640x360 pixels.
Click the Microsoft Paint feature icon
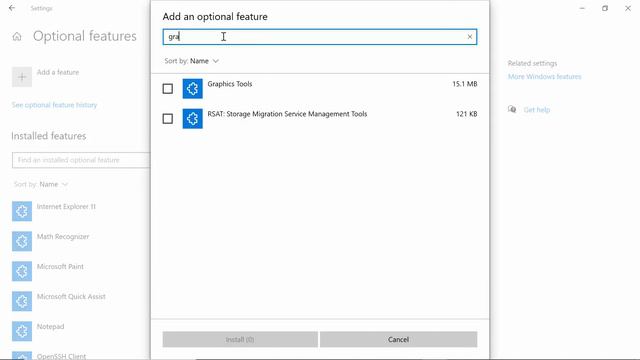coord(22,271)
